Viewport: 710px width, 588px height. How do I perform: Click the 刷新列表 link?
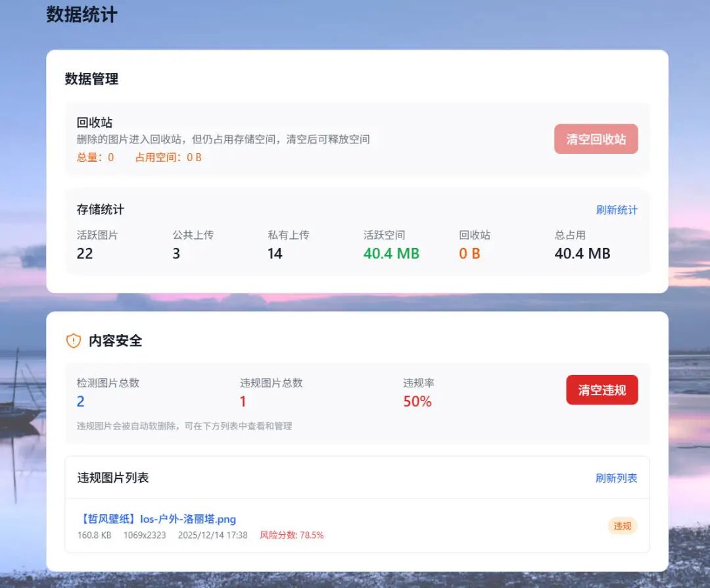(x=617, y=478)
